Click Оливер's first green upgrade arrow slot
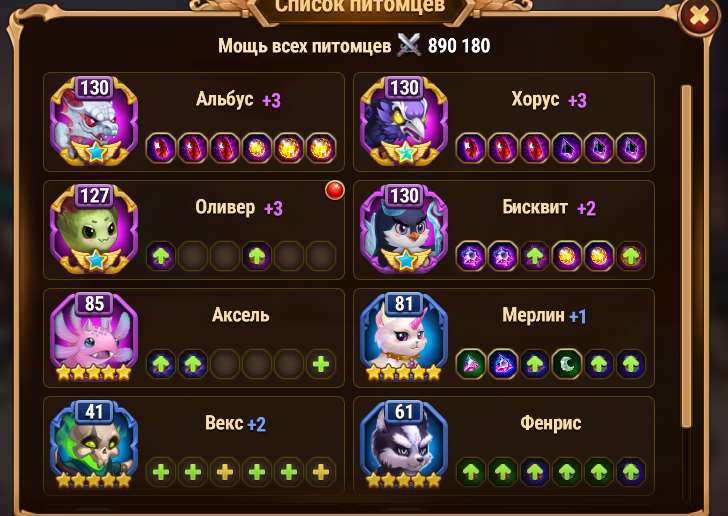728x516 pixels. point(161,256)
